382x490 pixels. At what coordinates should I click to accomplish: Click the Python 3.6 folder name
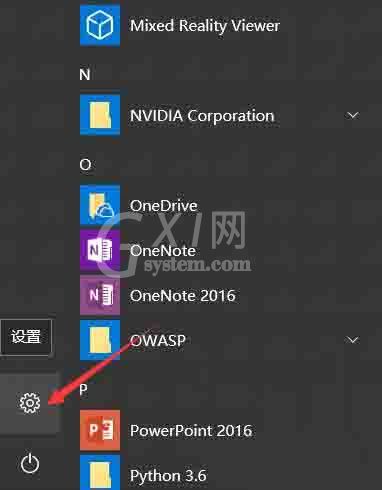168,476
